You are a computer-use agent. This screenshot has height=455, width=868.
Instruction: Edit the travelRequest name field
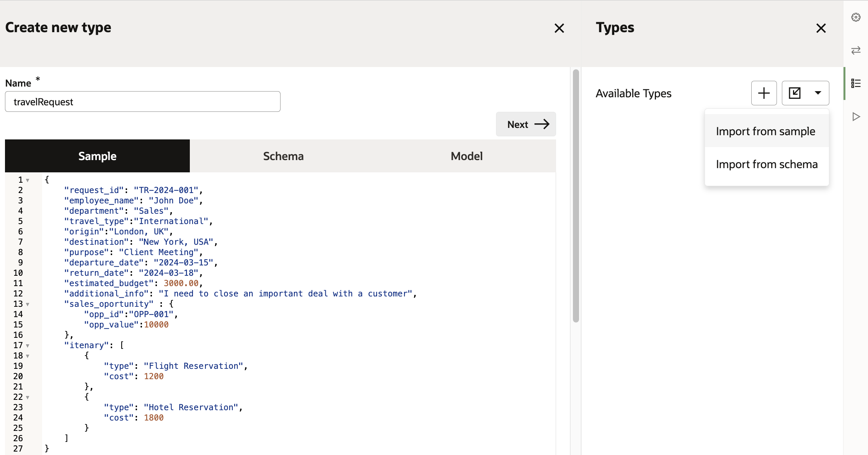tap(142, 101)
